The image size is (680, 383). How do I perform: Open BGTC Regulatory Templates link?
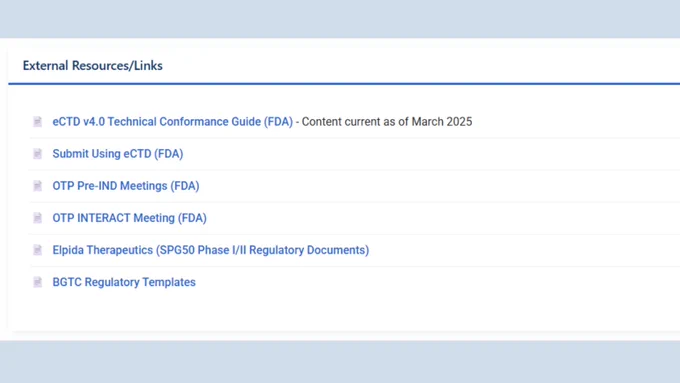(x=124, y=282)
